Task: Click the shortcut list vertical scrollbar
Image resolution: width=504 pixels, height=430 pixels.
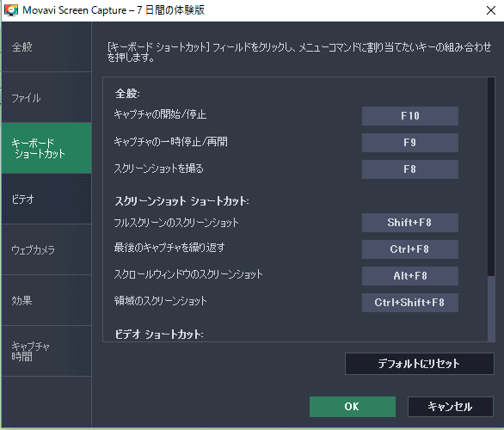Action: click(491, 209)
